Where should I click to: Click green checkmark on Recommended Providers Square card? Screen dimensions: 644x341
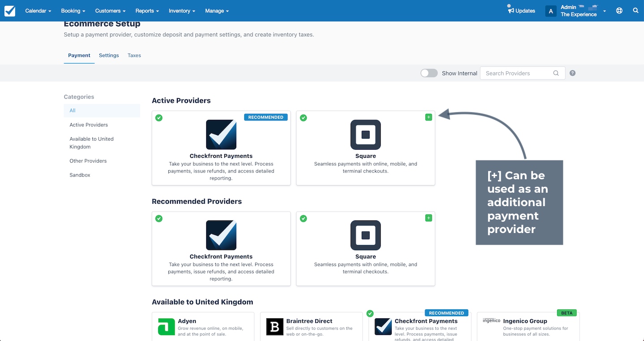303,219
